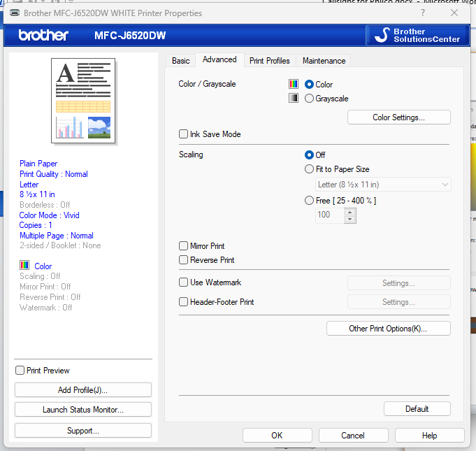Launch Status Monitor

(83, 409)
